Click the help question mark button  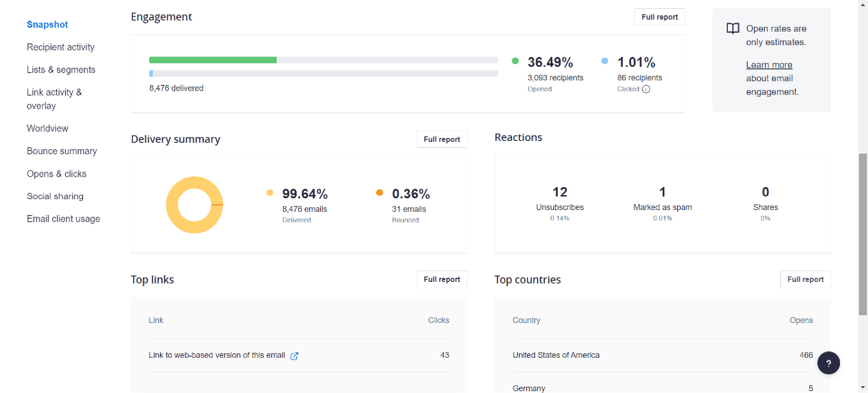[828, 363]
